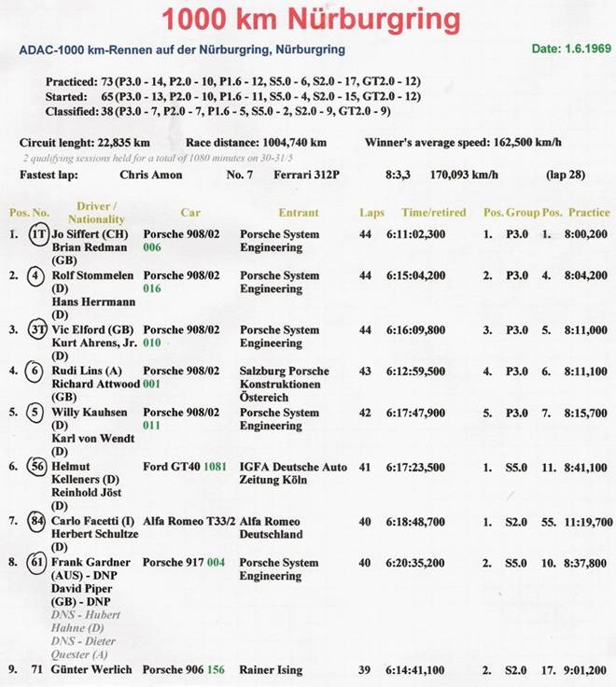This screenshot has height=687, width=616.
Task: Click the "Practice" column header
Action: tap(589, 213)
